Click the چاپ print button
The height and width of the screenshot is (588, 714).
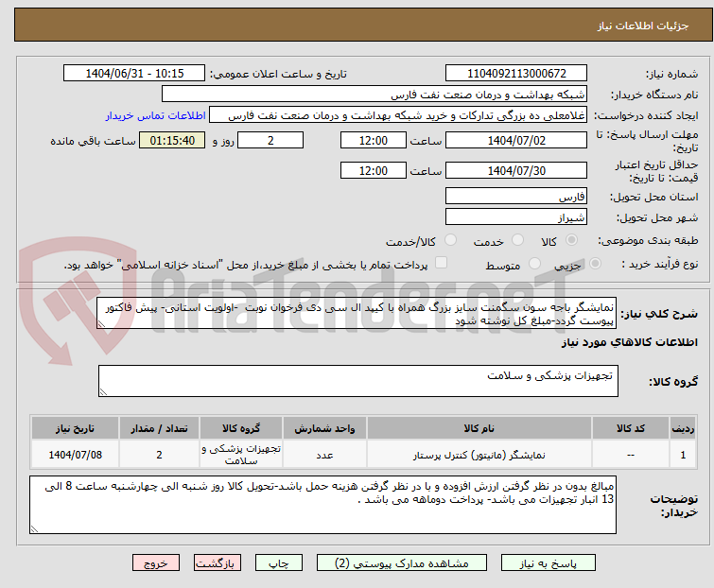pos(279,563)
